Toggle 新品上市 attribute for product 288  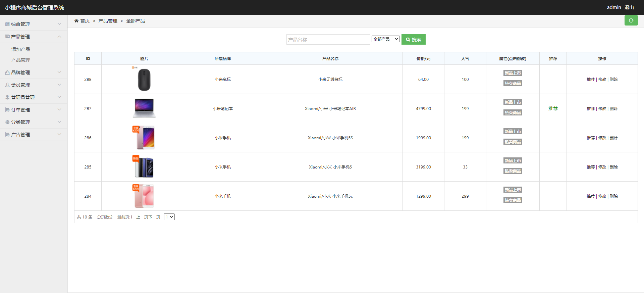tap(513, 73)
